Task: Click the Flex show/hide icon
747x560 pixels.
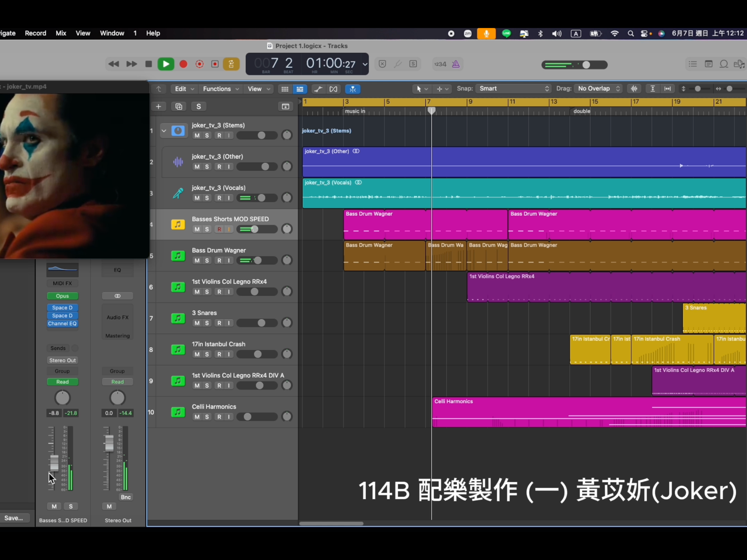Action: tap(333, 89)
